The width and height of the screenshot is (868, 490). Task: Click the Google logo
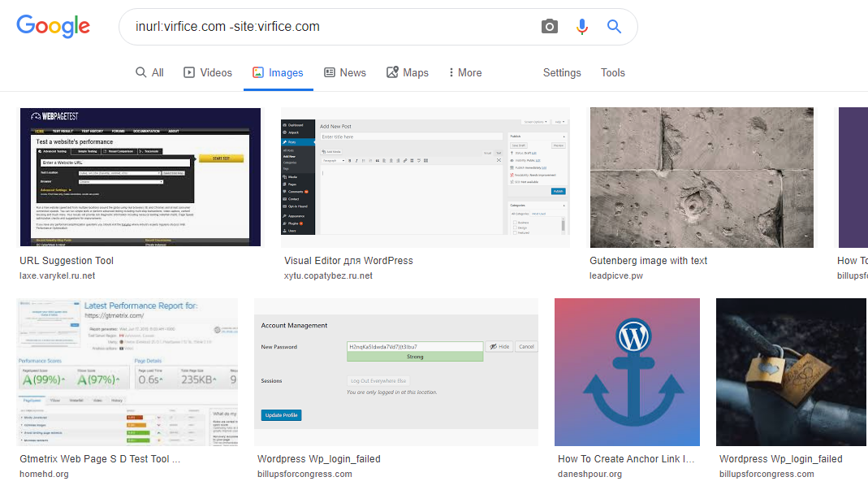tap(53, 26)
